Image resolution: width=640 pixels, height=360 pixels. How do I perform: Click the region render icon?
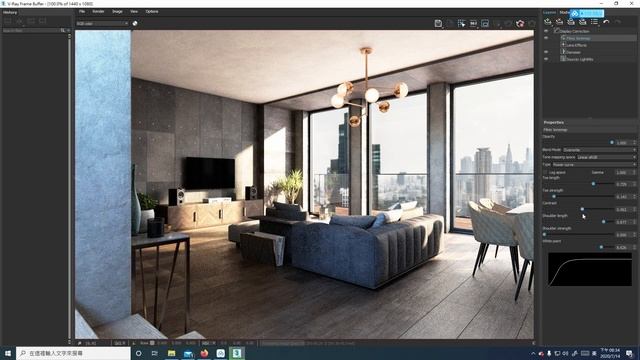[x=485, y=24]
